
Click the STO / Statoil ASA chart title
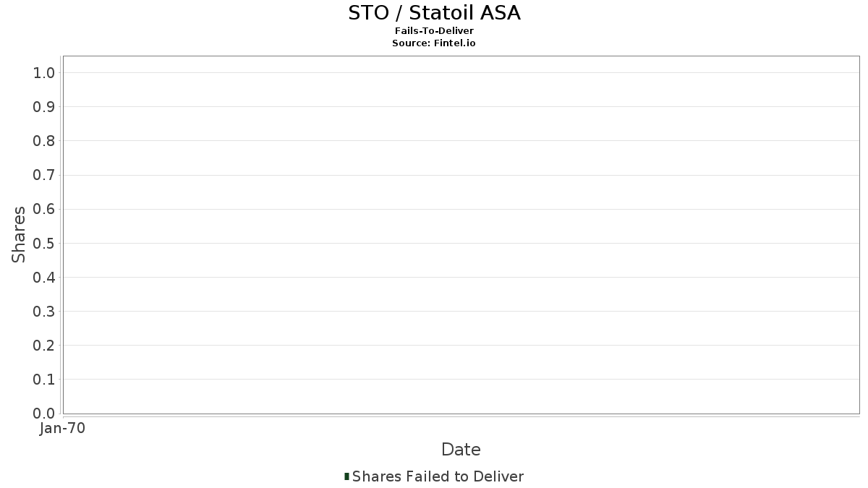[x=434, y=13]
